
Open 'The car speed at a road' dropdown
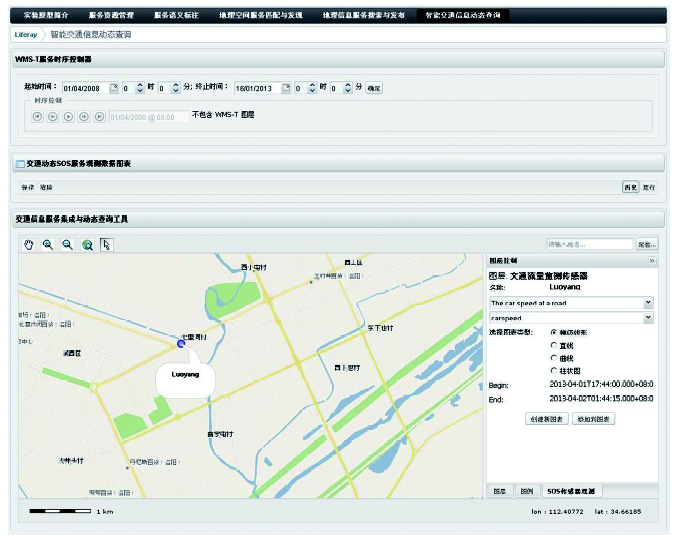click(x=648, y=302)
